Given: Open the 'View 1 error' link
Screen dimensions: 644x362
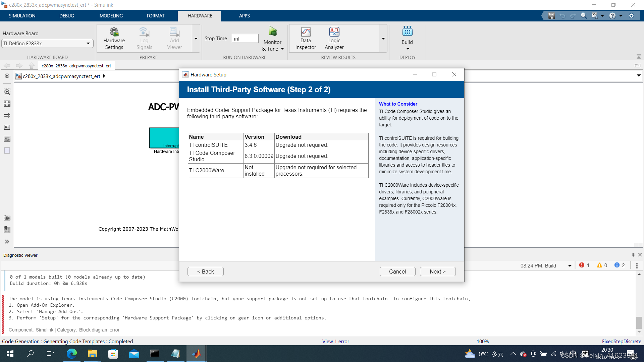Looking at the screenshot, I should click(x=335, y=341).
